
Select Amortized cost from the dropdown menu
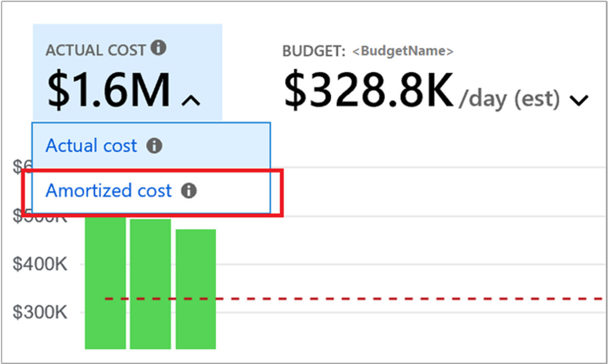tap(151, 191)
